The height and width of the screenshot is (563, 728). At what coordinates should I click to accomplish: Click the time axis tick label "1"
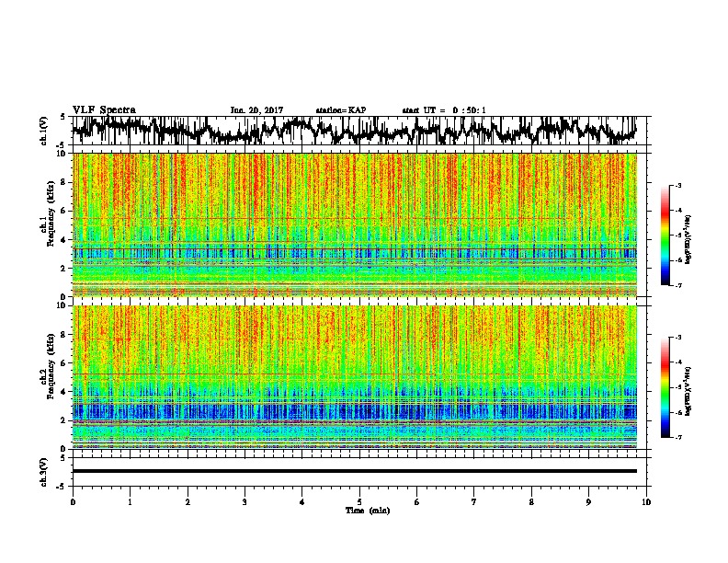pyautogui.click(x=130, y=502)
